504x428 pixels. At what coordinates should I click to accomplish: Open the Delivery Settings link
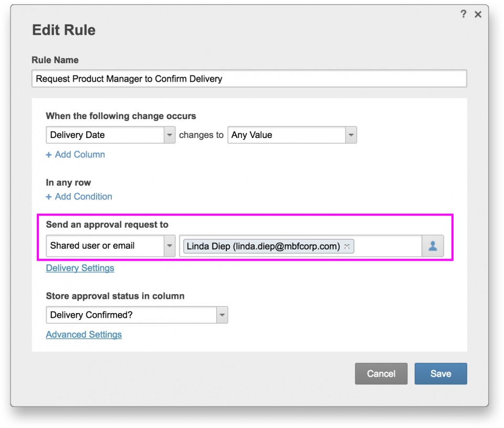[x=80, y=268]
